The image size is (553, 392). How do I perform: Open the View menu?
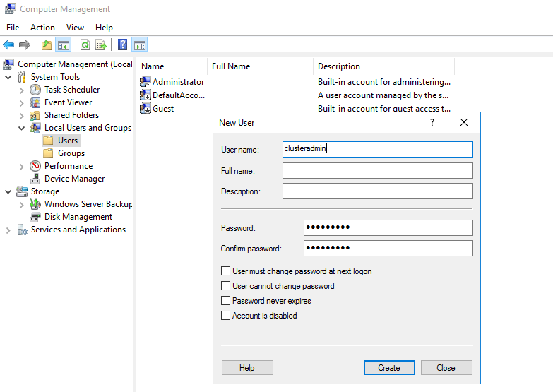click(x=75, y=28)
